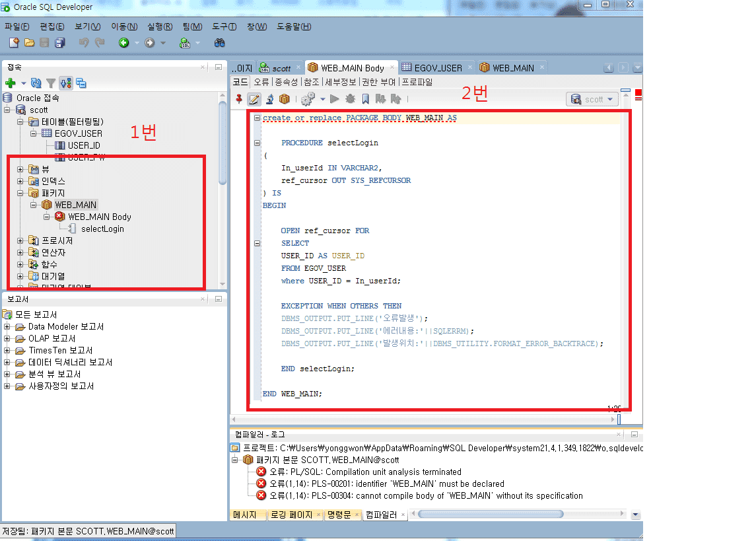Click the code editor horizontal scrollbar
The height and width of the screenshot is (541, 756).
[x=425, y=419]
